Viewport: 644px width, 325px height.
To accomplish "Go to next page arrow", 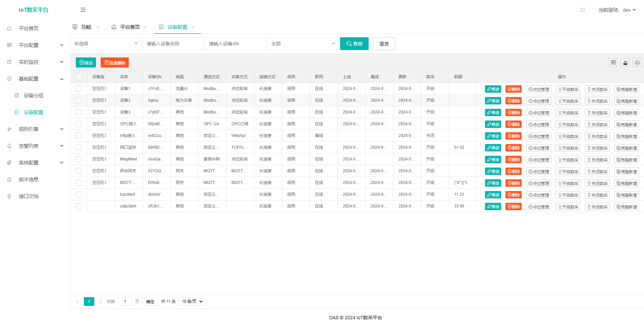I will (100, 301).
